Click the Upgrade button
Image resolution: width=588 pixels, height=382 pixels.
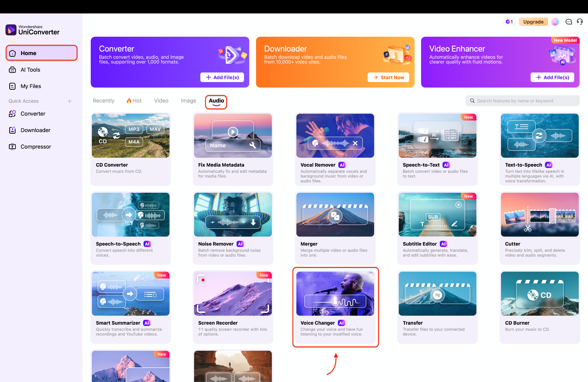click(x=533, y=22)
